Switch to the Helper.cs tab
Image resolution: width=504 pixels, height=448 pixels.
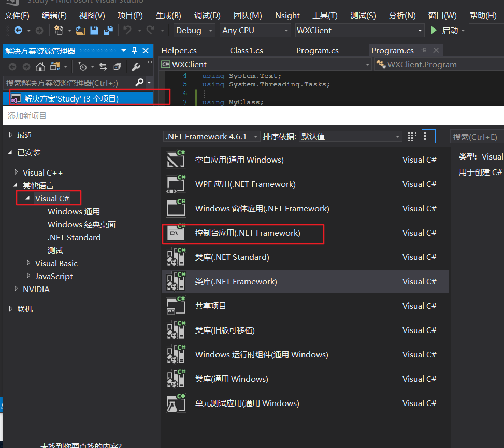(179, 51)
